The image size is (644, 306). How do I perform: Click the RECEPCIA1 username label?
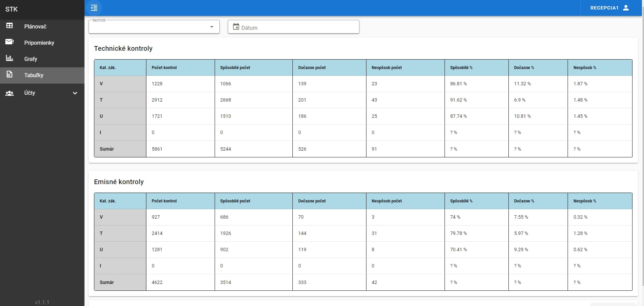pos(604,8)
